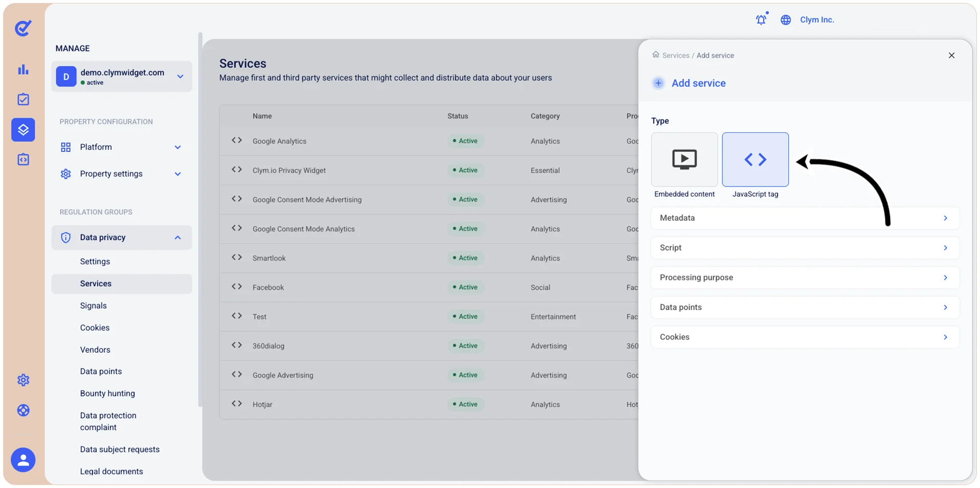Open Data subject requests menu item

pos(120,449)
